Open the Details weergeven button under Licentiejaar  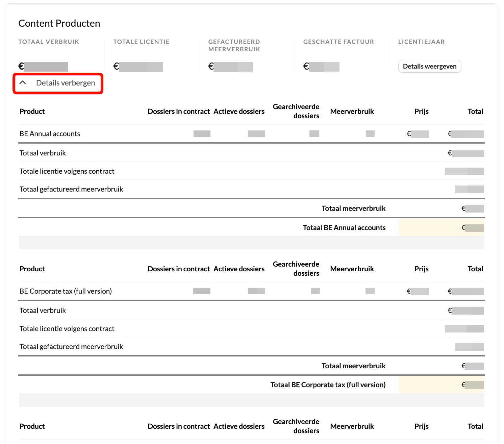[430, 66]
